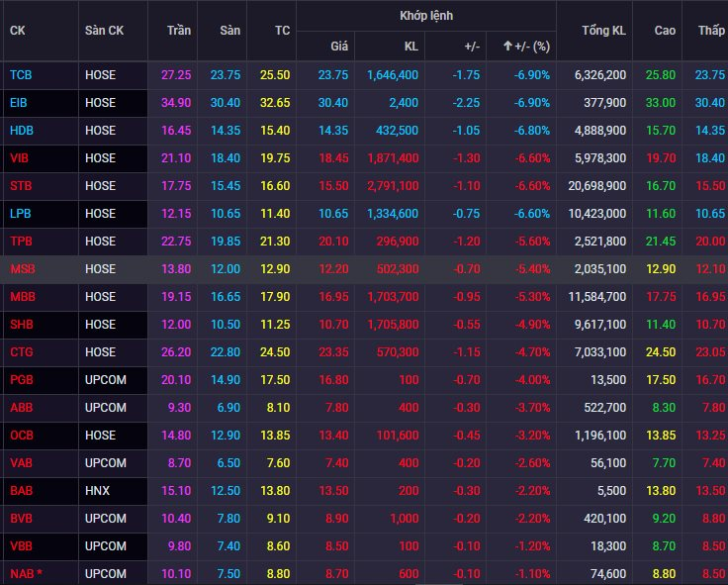Click the OCB reference price 13.85
This screenshot has height=585, width=728.
click(274, 435)
